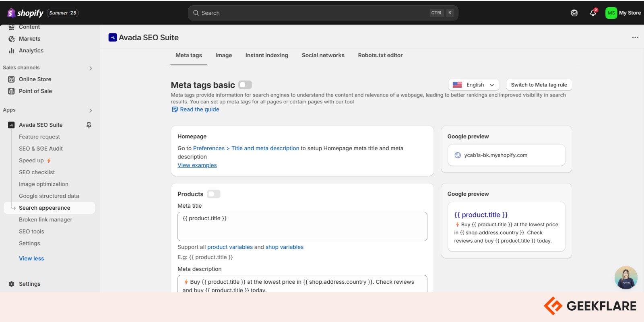644x322 pixels.
Task: Open the MS store avatar menu
Action: (611, 13)
